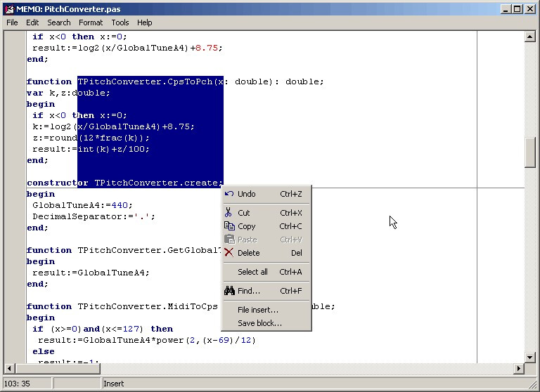Open the Format menu
Image resolution: width=540 pixels, height=392 pixels.
point(91,22)
